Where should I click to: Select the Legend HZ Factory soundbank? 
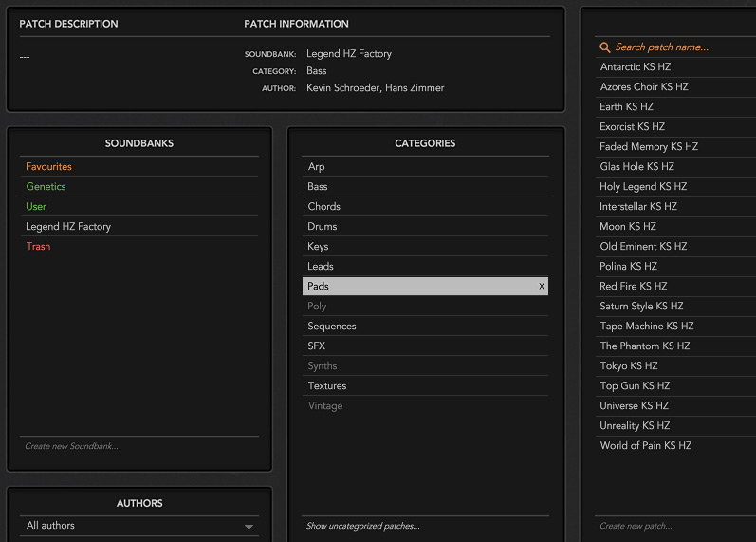coord(68,227)
